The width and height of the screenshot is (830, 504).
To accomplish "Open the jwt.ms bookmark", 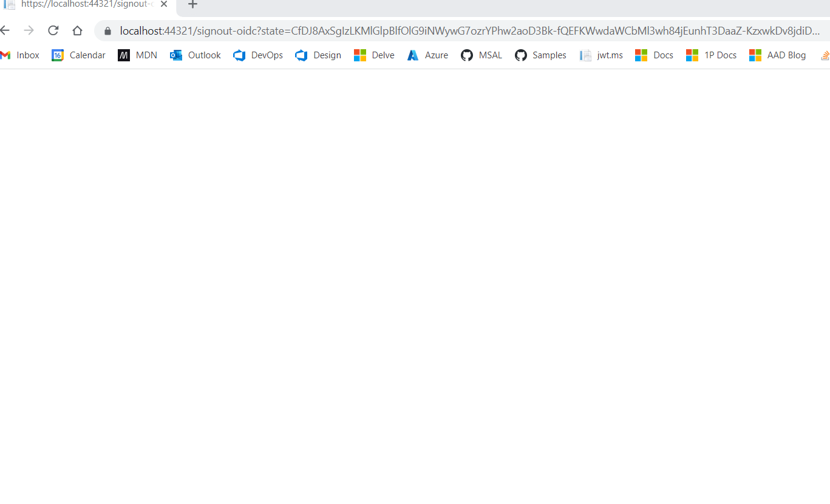I will [x=601, y=55].
